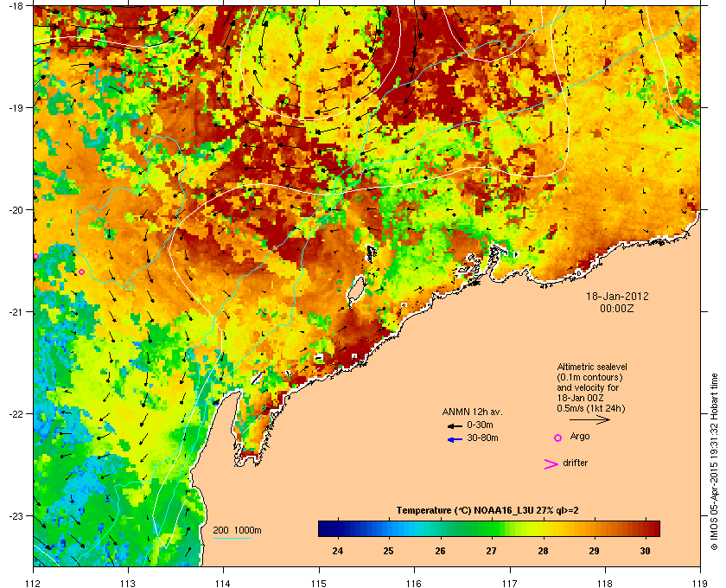Click the Argo magenta circle legend symbol
The image size is (726, 588).
(558, 438)
